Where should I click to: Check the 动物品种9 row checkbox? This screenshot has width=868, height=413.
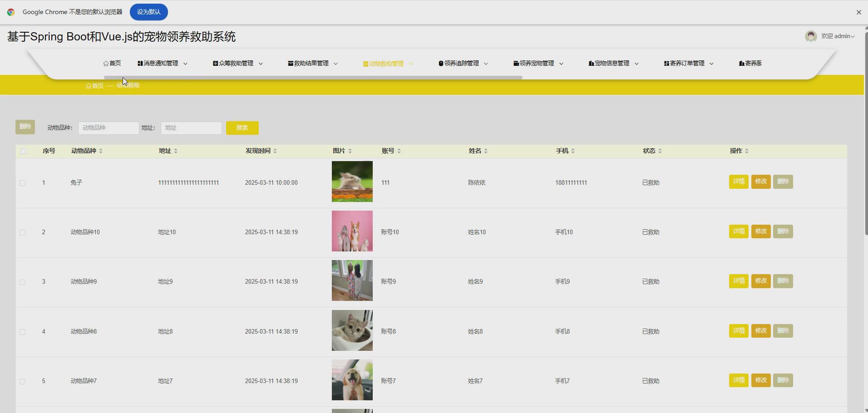22,282
